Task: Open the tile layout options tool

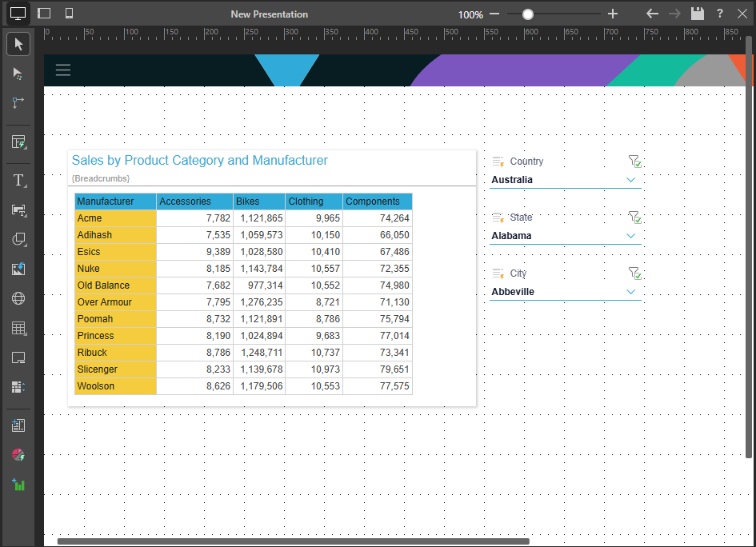Action: (x=18, y=387)
